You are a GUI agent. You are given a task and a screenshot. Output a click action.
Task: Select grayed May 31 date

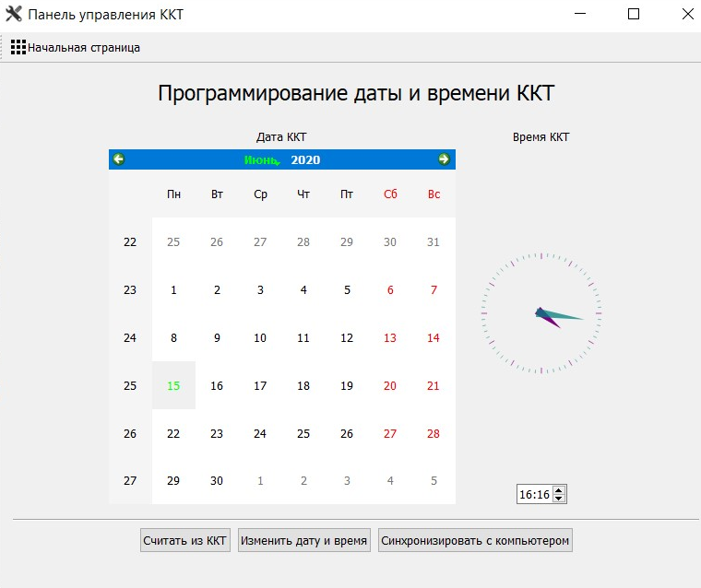point(434,242)
